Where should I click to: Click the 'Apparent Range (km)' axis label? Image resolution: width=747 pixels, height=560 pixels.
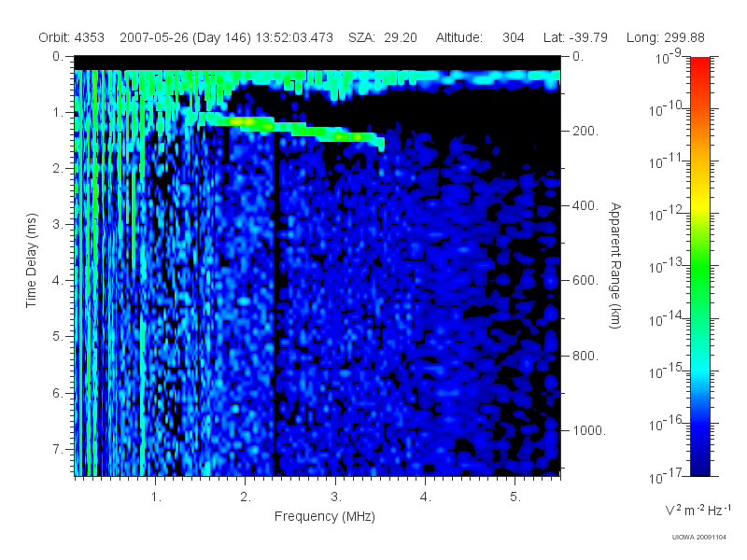(615, 266)
